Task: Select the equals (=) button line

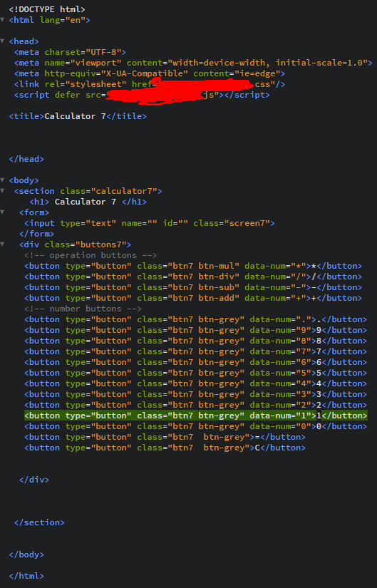Action: [165, 437]
